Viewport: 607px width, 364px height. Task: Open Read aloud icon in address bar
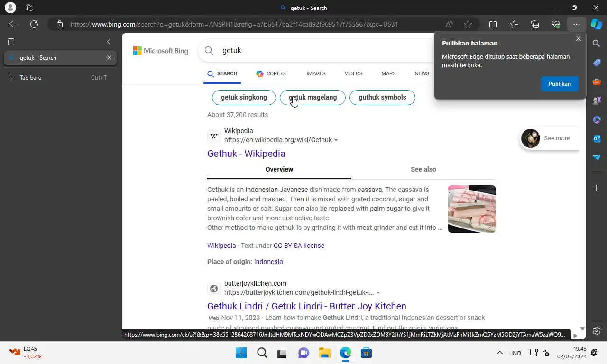pos(449,24)
